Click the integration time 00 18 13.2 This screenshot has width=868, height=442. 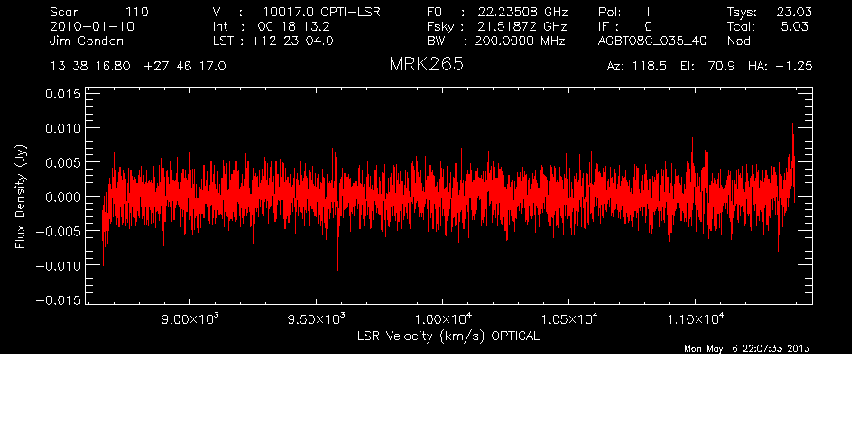click(293, 26)
